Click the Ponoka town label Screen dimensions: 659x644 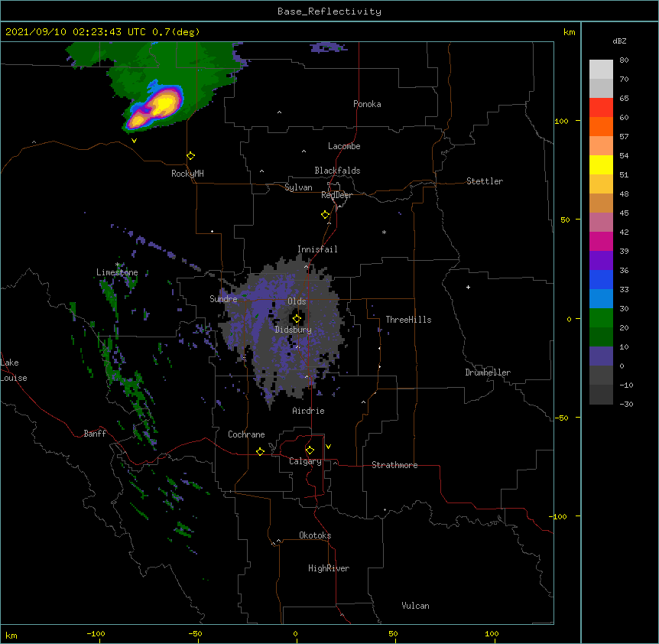click(367, 104)
